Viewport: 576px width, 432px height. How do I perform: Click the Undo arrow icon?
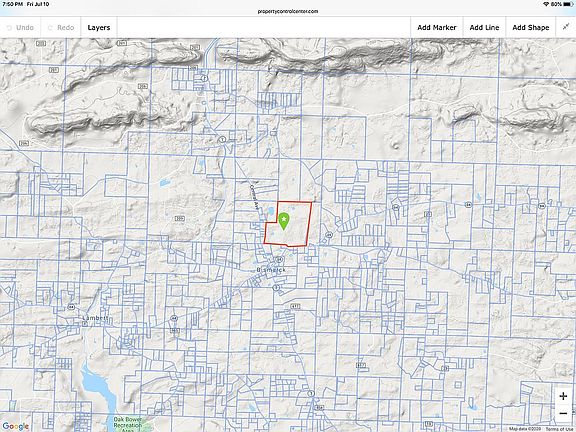pos(9,28)
